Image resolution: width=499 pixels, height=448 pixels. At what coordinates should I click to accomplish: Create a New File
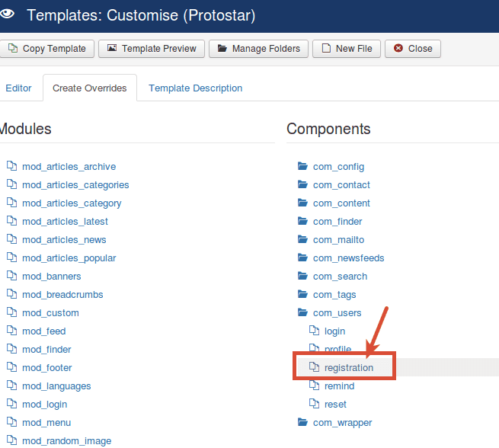(x=347, y=49)
